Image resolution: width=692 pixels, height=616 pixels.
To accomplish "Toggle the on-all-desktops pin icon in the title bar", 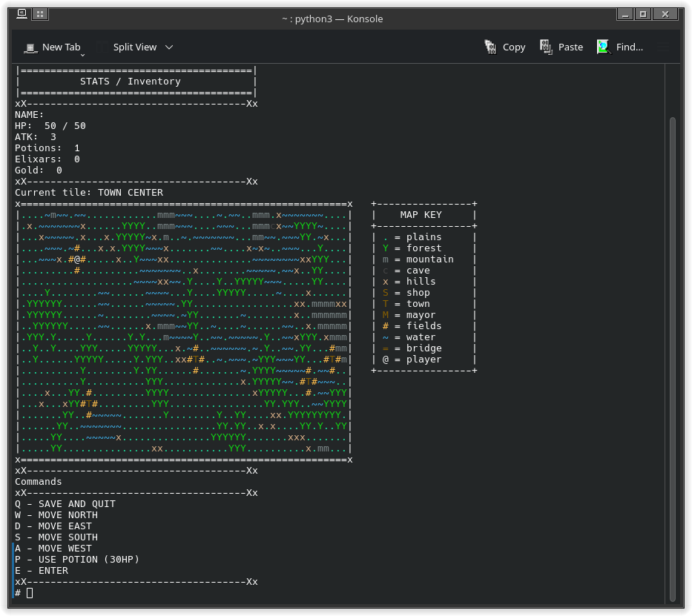I will click(x=40, y=14).
